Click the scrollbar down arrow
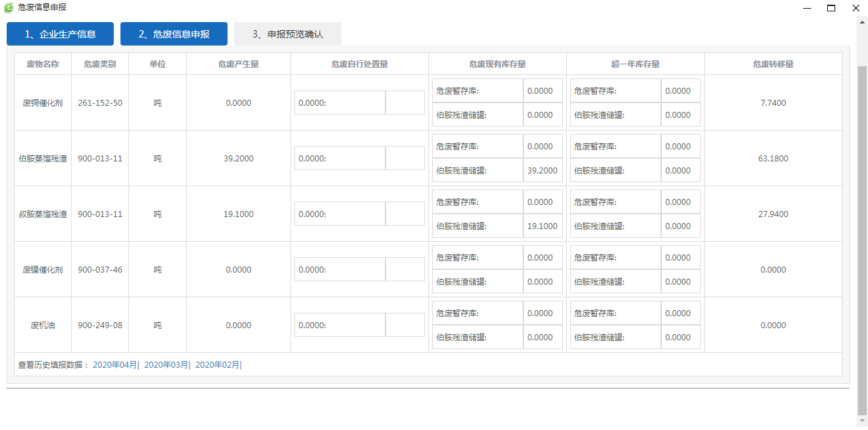 click(x=862, y=421)
